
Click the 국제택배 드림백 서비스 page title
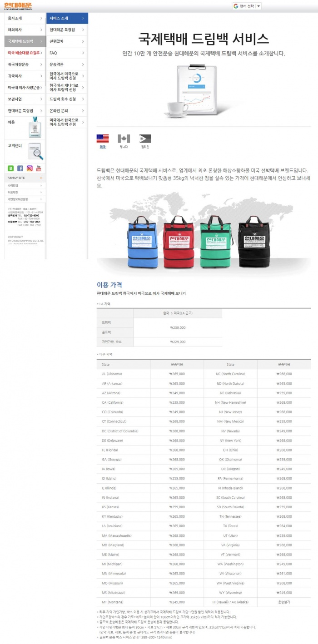coord(204,38)
